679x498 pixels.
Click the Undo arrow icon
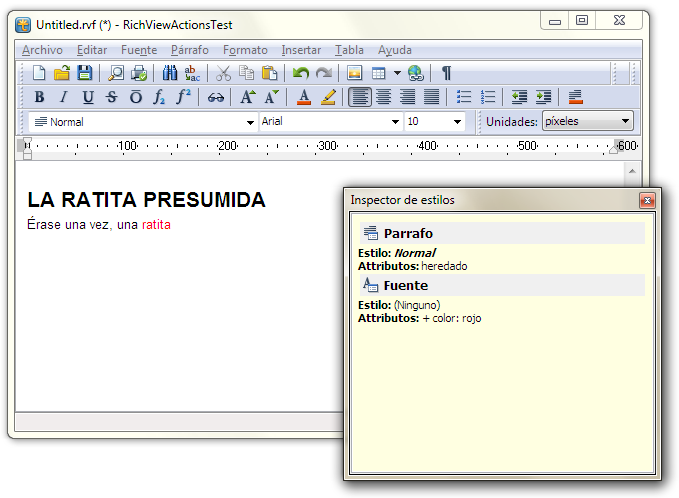pyautogui.click(x=300, y=73)
